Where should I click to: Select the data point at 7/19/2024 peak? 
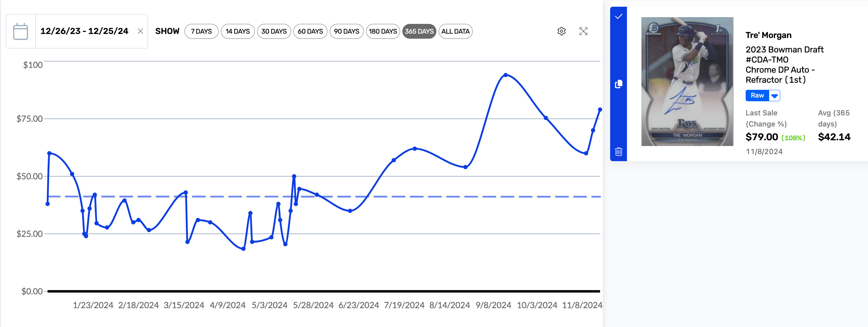tap(415, 148)
